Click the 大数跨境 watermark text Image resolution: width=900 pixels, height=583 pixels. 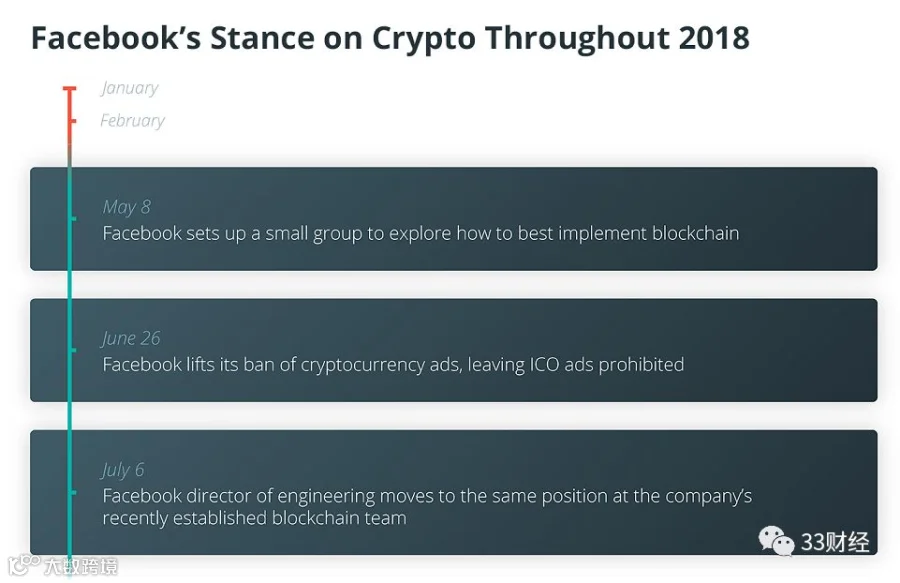pos(81,566)
